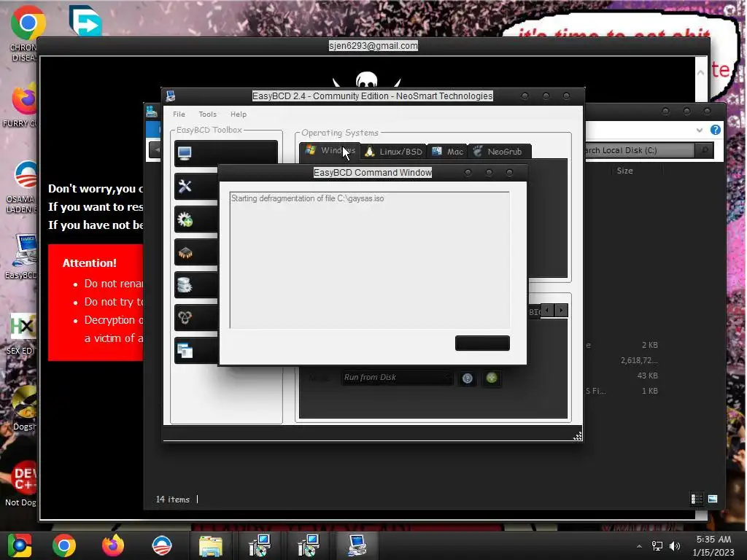Click the scroll-up arrow in ransom note window
This screenshot has height=560, width=747.
[x=701, y=72]
